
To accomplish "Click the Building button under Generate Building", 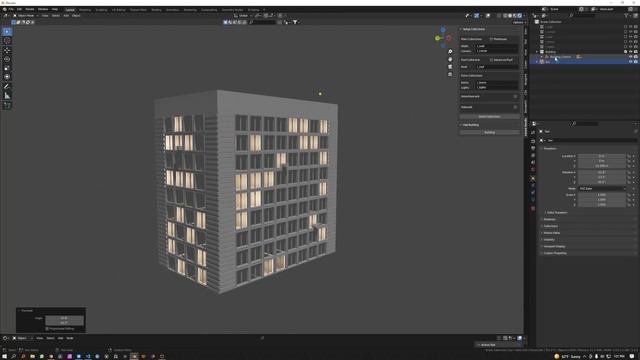I will coord(489,132).
